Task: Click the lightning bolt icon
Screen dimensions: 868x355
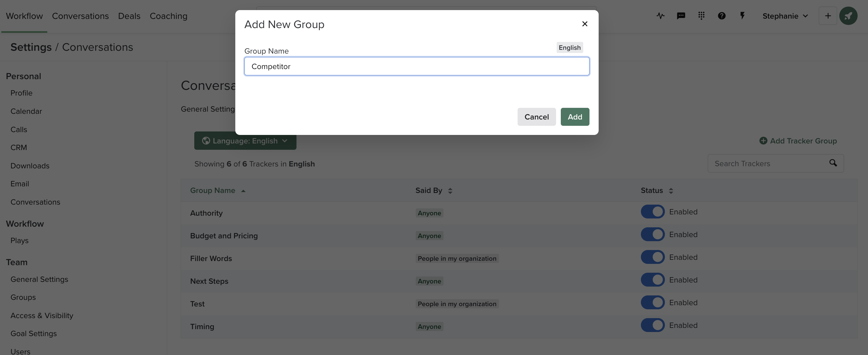Action: tap(742, 16)
